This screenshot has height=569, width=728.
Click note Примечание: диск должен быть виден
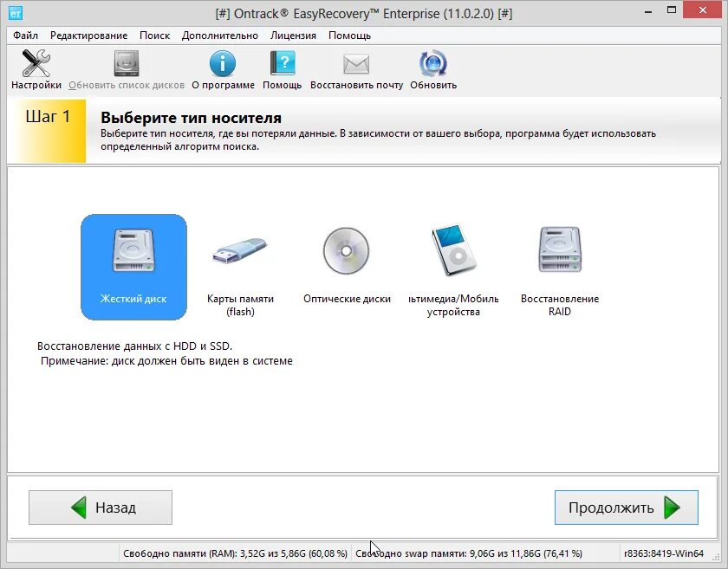(166, 361)
